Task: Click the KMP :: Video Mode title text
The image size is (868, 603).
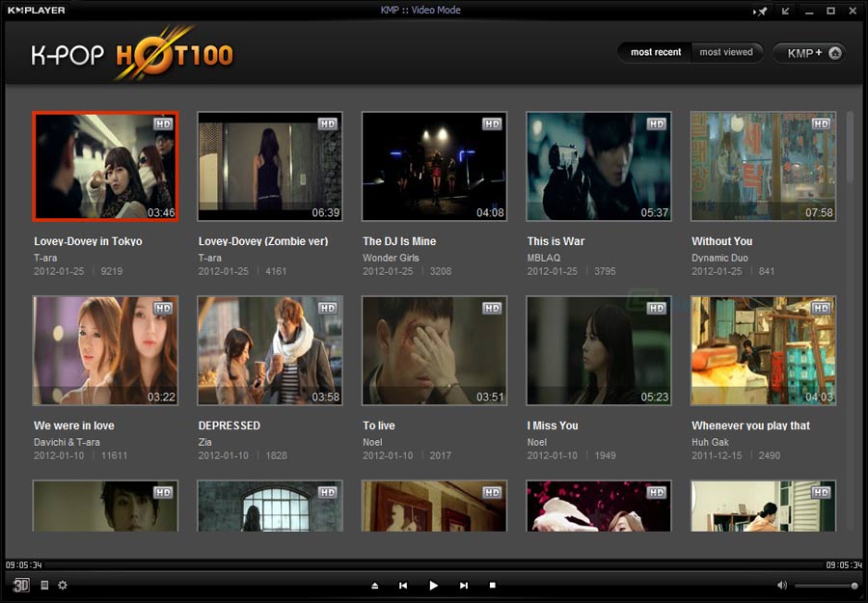Action: click(x=421, y=9)
